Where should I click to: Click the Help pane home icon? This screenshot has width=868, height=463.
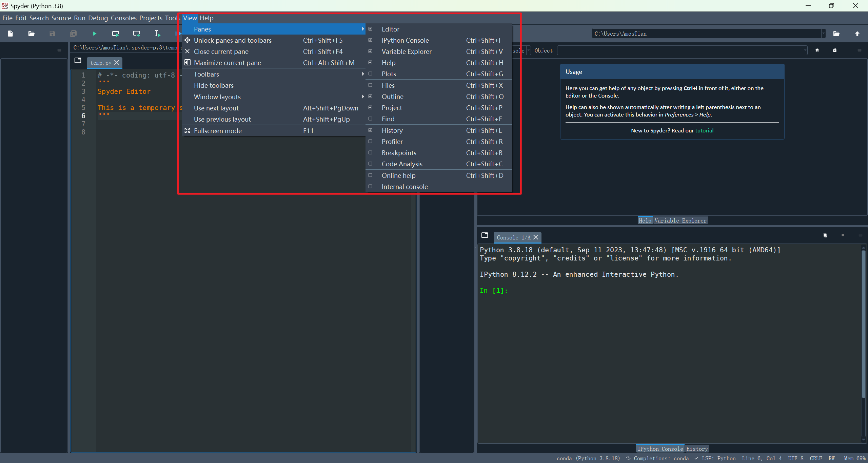(817, 50)
